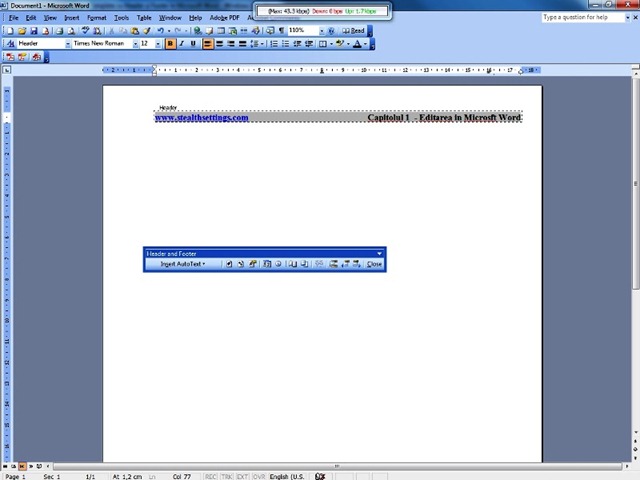640x480 pixels.
Task: Open the Styles and Formatting pane
Action: coord(11,44)
